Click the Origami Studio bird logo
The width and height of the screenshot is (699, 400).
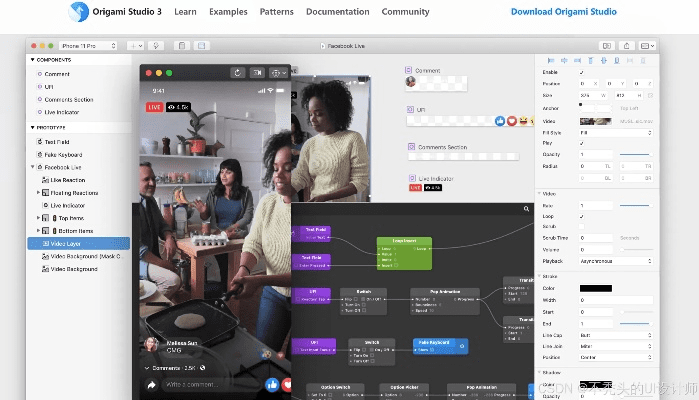coord(80,12)
